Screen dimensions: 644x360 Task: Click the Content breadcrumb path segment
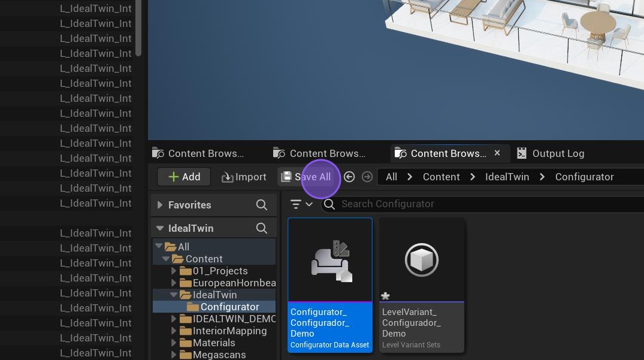click(x=441, y=177)
